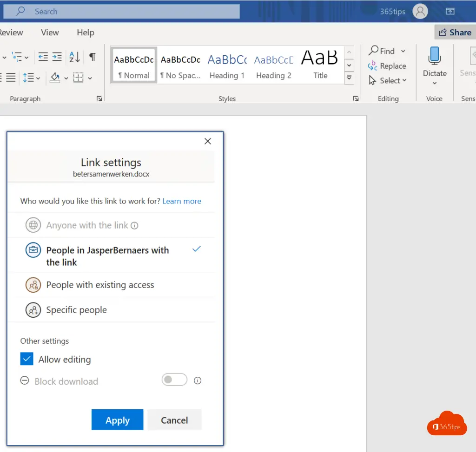Choose People in JasperBernaers with the link
Image resolution: width=476 pixels, height=452 pixels.
click(111, 255)
